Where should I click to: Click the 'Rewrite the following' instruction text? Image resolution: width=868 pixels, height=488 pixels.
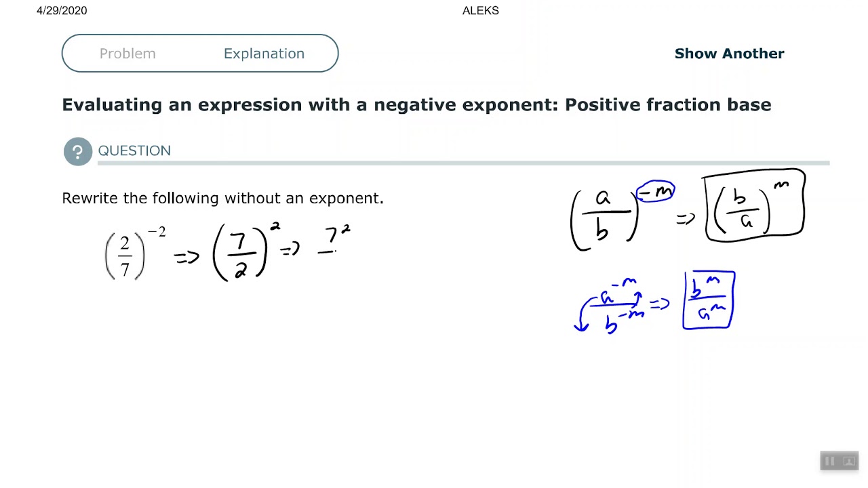(222, 198)
